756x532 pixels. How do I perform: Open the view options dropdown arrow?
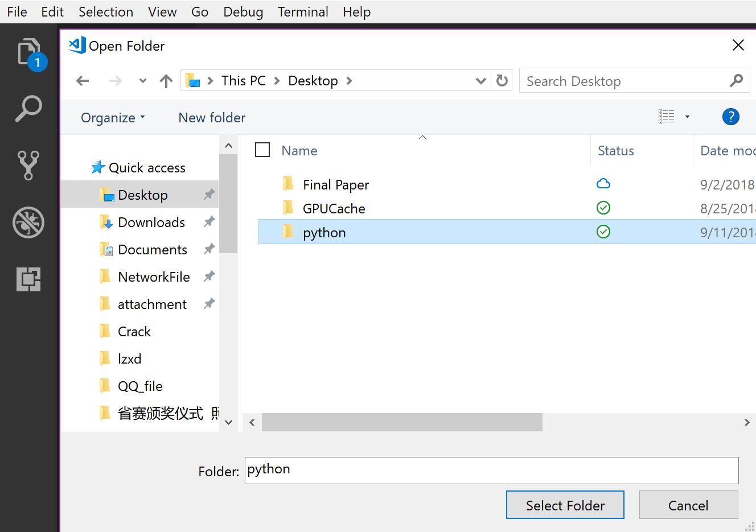pyautogui.click(x=687, y=117)
